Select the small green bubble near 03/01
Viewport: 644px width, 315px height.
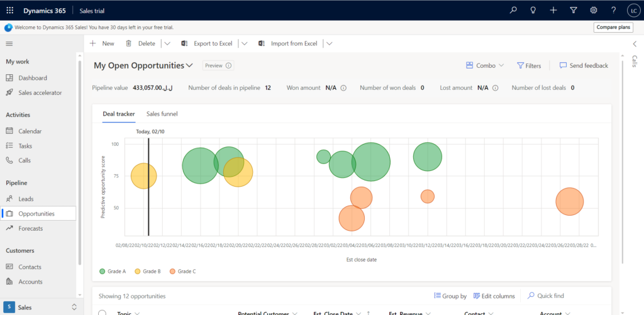(x=324, y=157)
